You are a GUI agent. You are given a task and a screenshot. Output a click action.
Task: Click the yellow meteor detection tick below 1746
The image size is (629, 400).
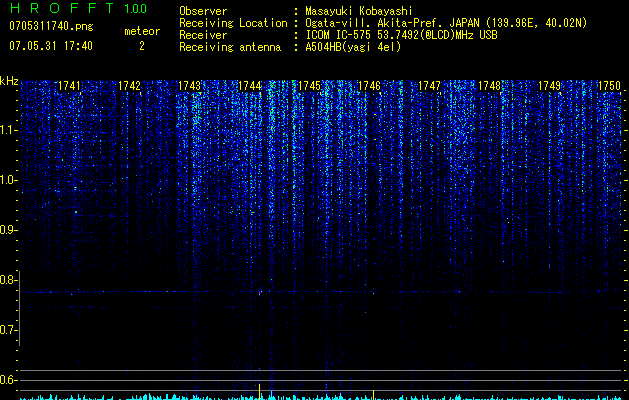click(x=373, y=395)
